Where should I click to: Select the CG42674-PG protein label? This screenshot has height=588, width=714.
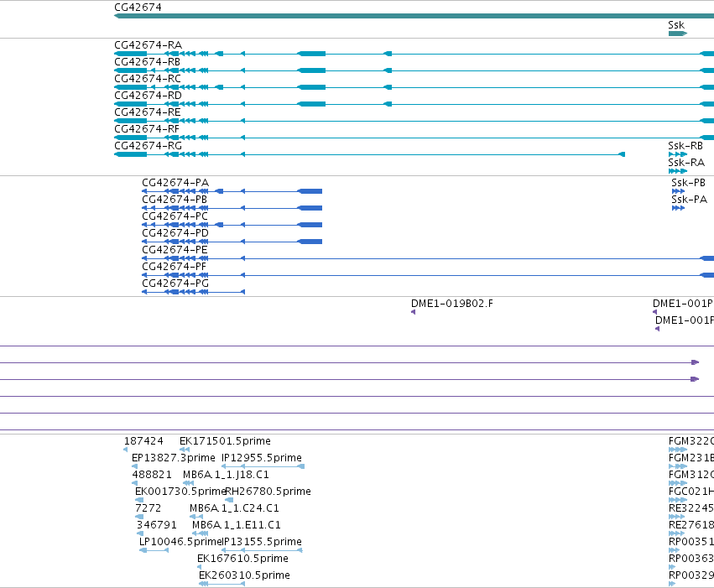[175, 284]
